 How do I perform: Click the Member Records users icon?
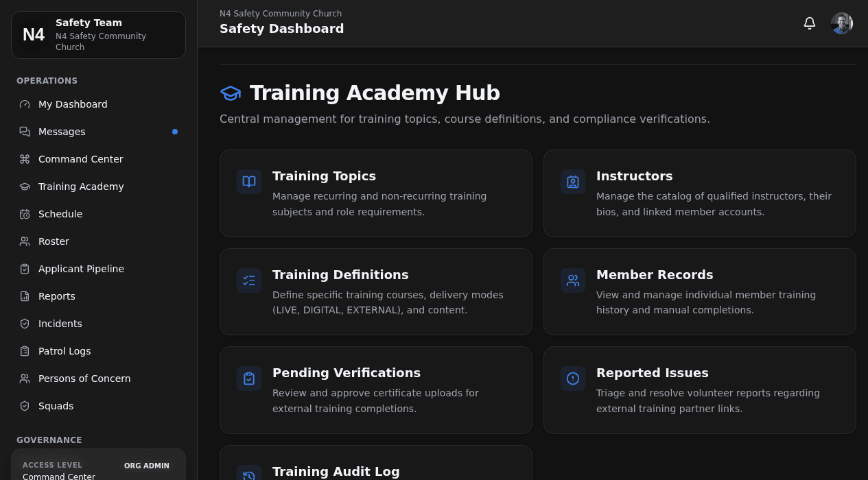(x=573, y=280)
